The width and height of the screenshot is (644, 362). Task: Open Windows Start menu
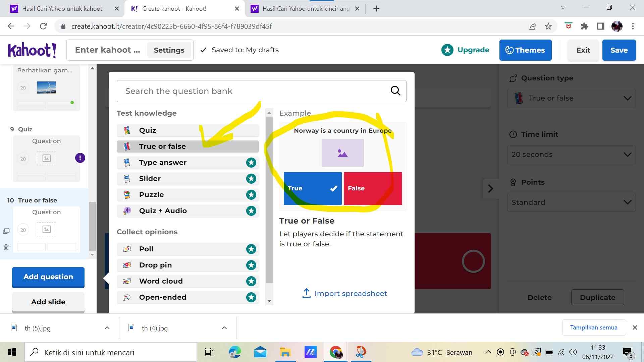(x=12, y=352)
